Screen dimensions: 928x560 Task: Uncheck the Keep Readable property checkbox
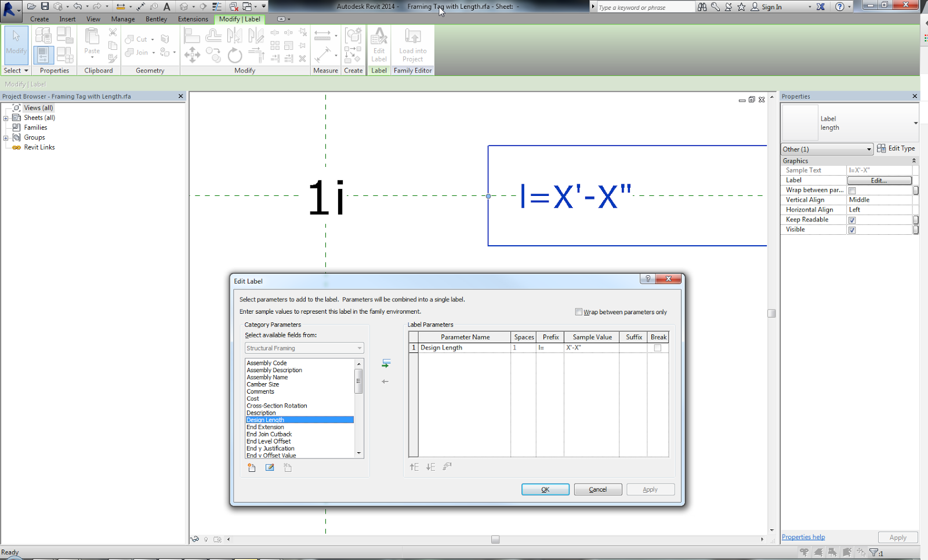(x=853, y=220)
